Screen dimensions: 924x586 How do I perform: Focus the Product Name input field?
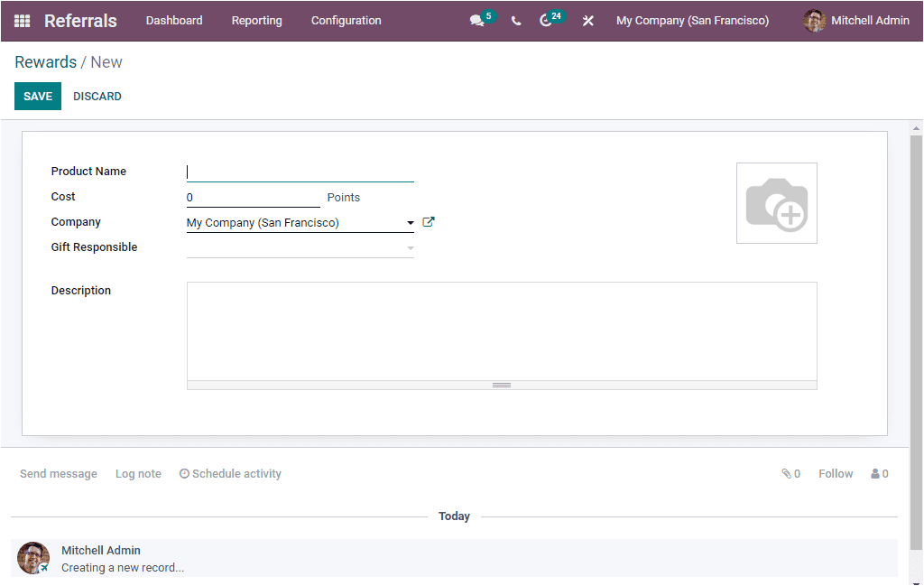pos(298,172)
